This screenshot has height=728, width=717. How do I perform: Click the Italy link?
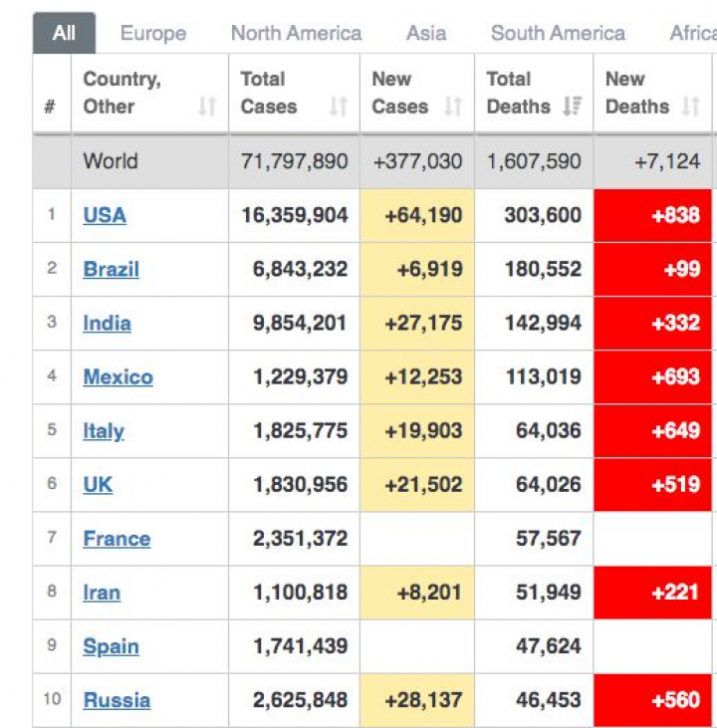[104, 430]
